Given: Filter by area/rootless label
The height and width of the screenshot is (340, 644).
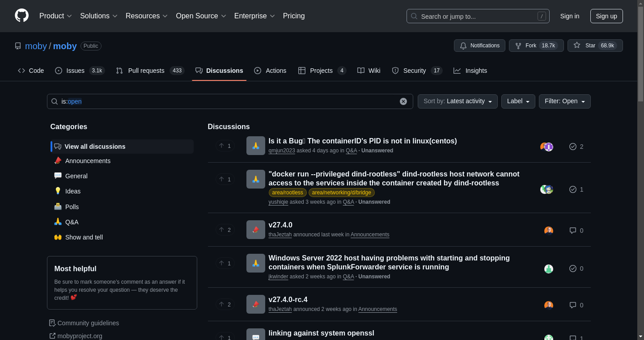Looking at the screenshot, I should [x=288, y=193].
